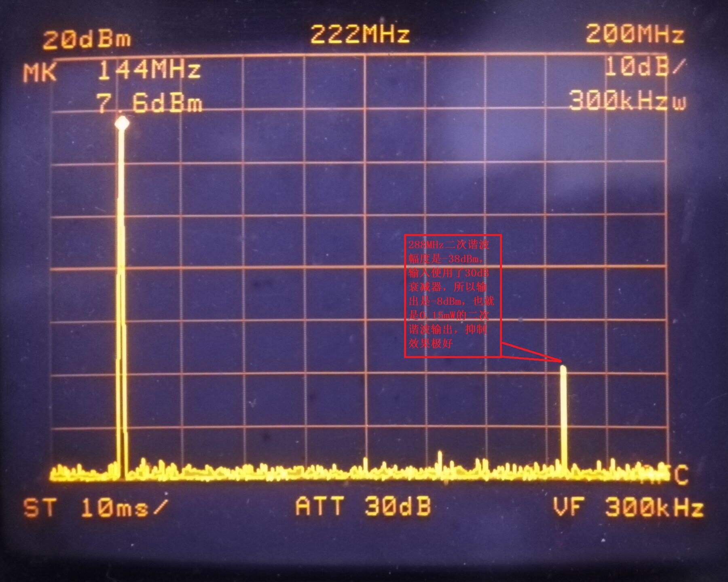The width and height of the screenshot is (728, 582).
Task: Select the 200MHz span readout
Action: point(634,34)
